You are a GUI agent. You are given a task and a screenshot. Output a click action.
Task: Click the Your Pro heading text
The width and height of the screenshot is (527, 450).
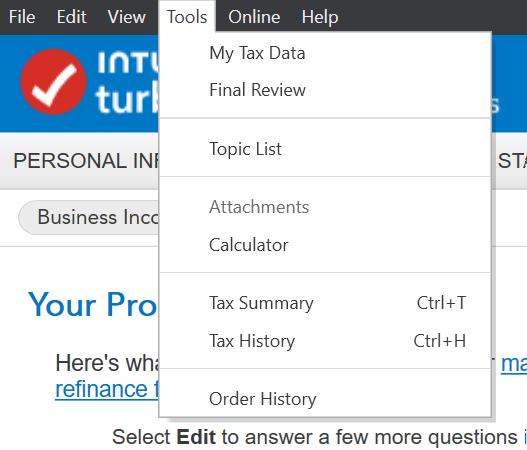(x=92, y=305)
